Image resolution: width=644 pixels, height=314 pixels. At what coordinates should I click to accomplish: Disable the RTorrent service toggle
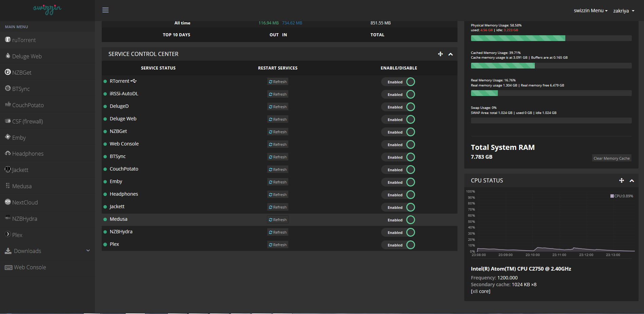398,82
